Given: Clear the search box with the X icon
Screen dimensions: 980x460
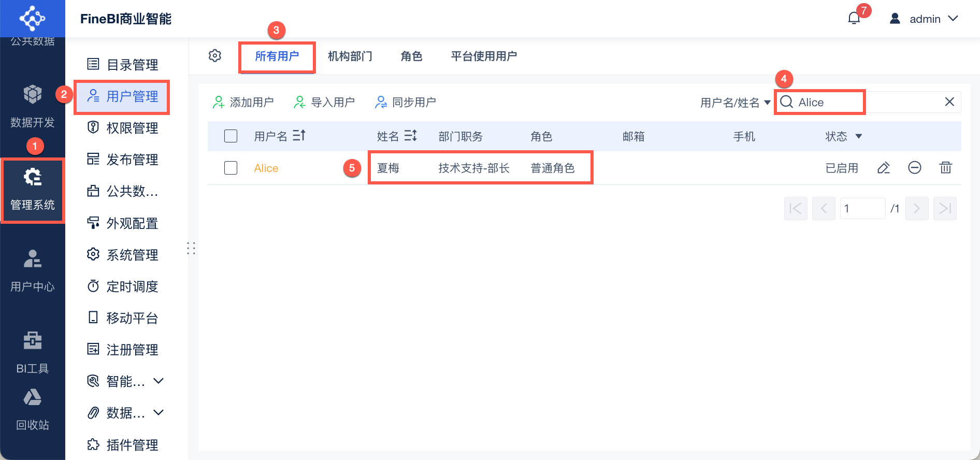Looking at the screenshot, I should pyautogui.click(x=949, y=102).
